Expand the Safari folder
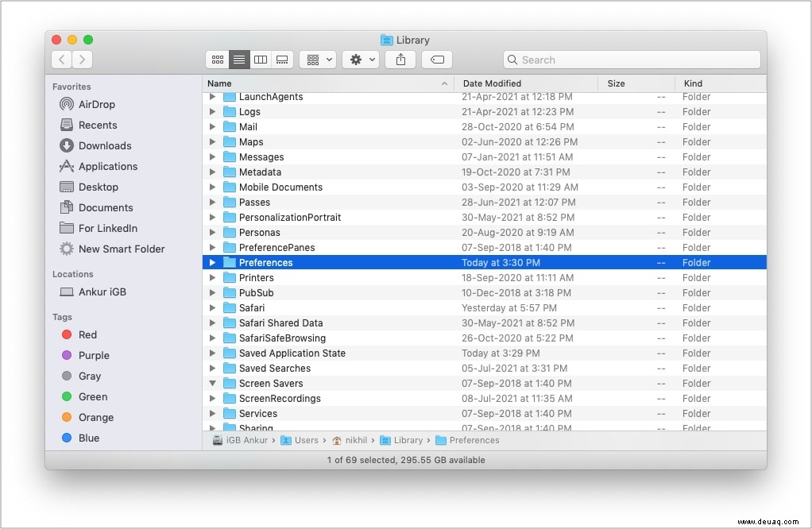 (x=212, y=308)
